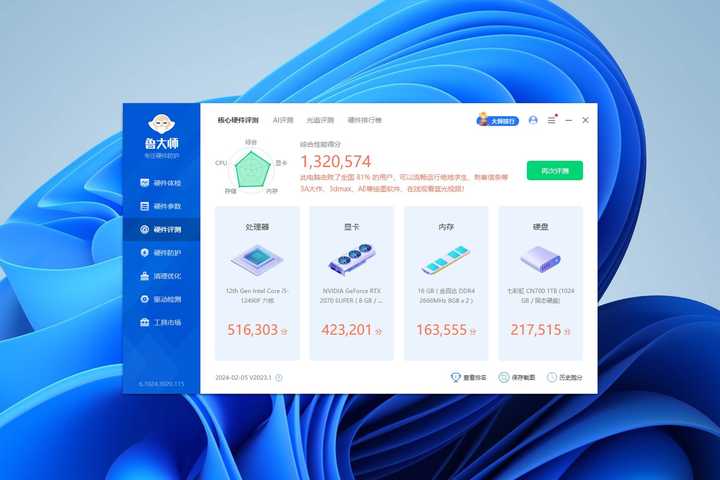Screen dimensions: 720x480
Task: Click the 12th Gen Intel Core i5 description
Action: tap(257, 295)
